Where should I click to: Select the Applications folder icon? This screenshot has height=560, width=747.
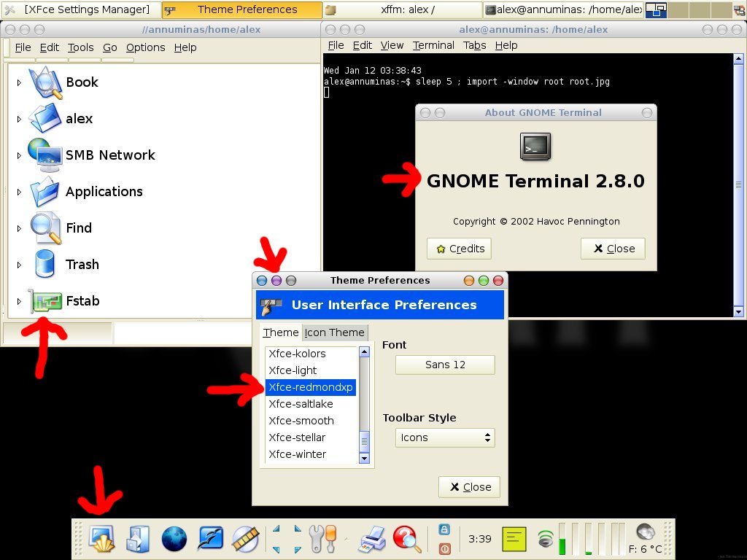click(x=44, y=192)
